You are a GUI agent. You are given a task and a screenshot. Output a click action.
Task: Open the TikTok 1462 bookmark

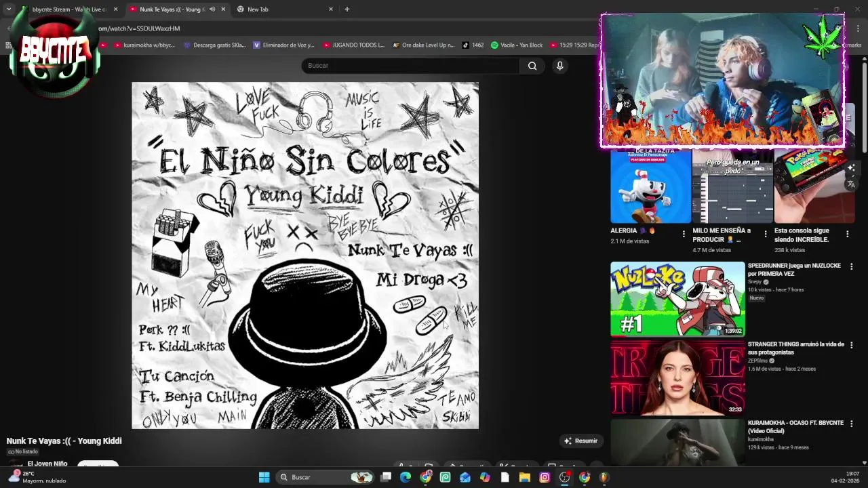[x=473, y=45]
